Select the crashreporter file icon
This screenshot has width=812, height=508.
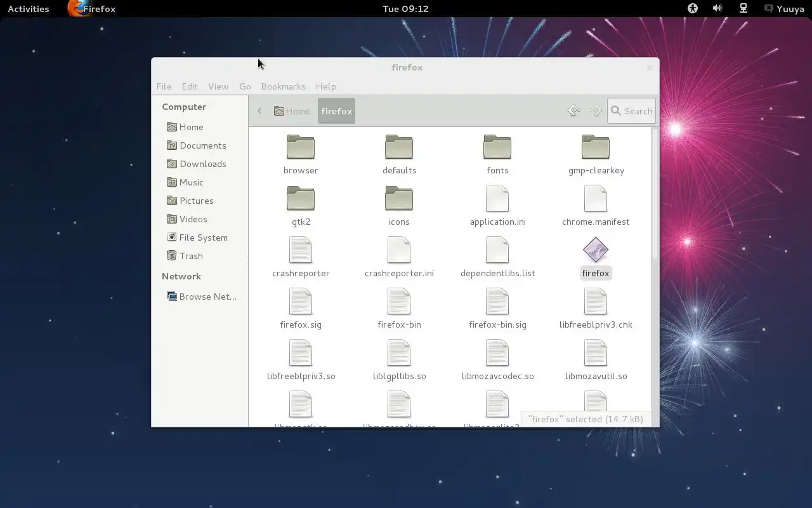(x=301, y=250)
